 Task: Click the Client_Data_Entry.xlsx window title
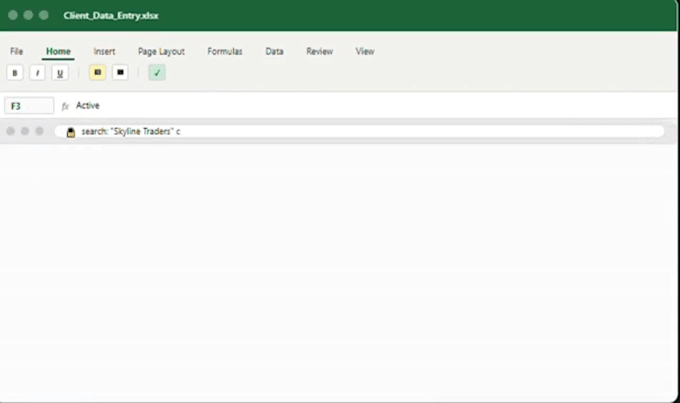(111, 16)
